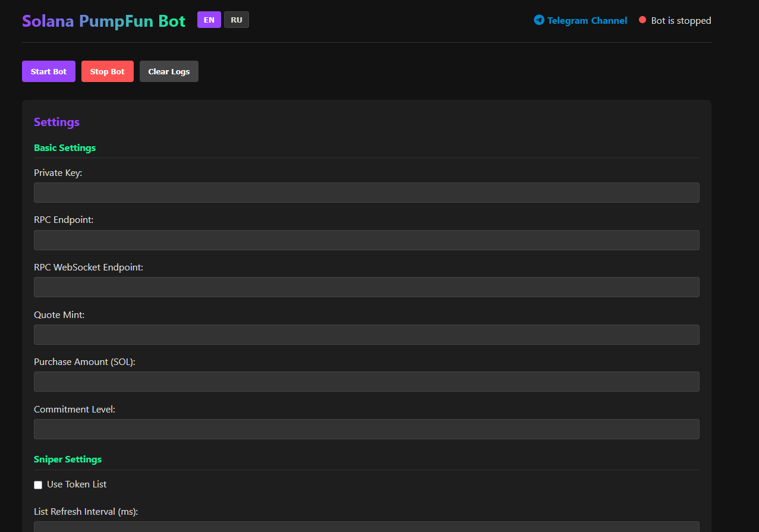This screenshot has width=759, height=532.
Task: Enable the Use Token List checkbox
Action: (x=38, y=485)
